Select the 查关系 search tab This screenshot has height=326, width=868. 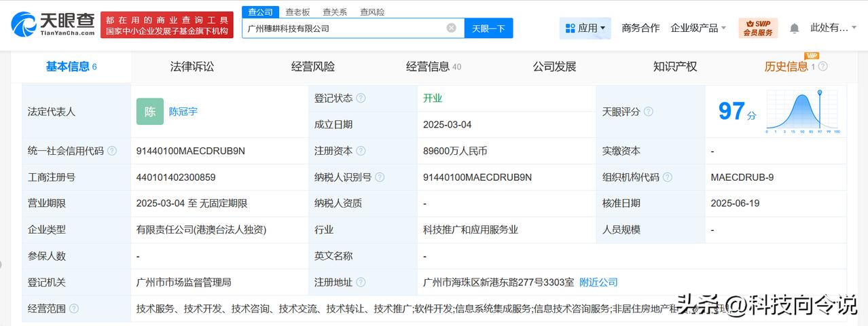click(x=335, y=12)
